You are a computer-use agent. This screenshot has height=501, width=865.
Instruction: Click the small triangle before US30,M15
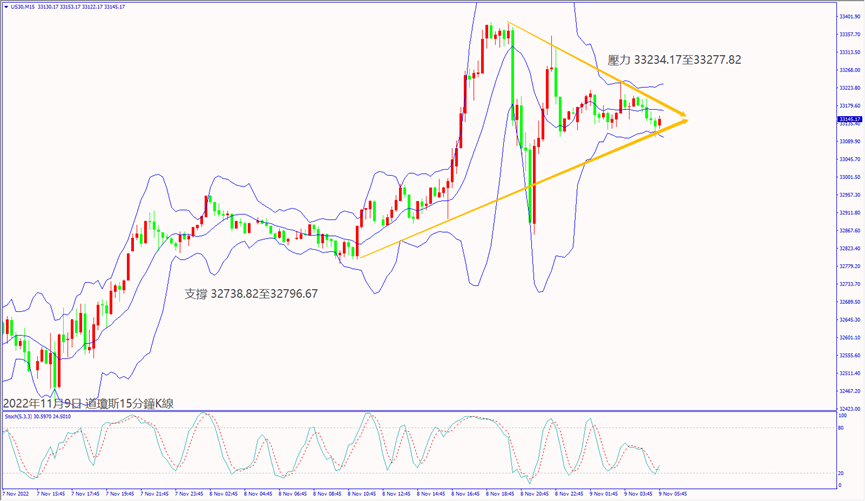[x=6, y=7]
